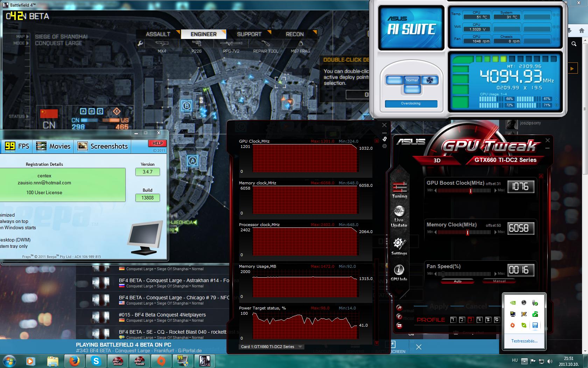Click the Windows Start button
The height and width of the screenshot is (368, 588).
coord(9,361)
